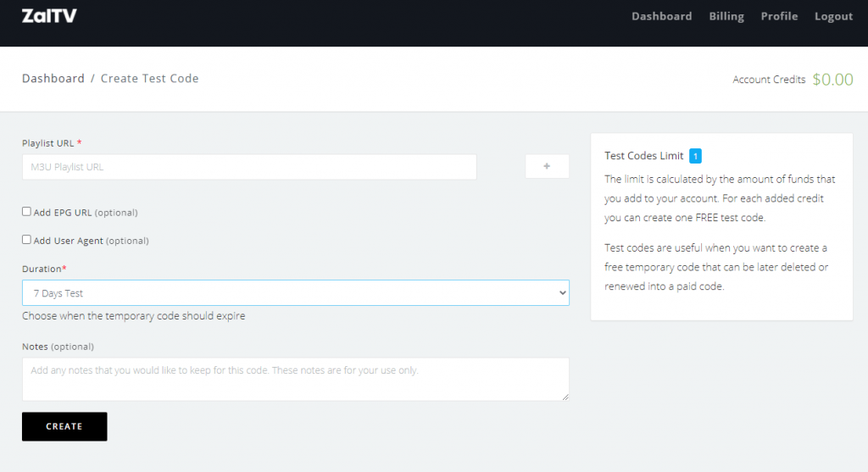Image resolution: width=868 pixels, height=472 pixels.
Task: Click the Create Test Code breadcrumb
Action: coord(149,79)
